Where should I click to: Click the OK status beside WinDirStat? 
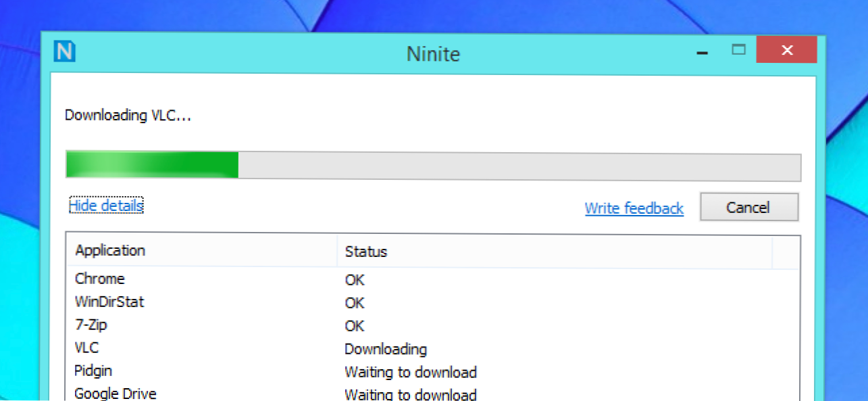[x=355, y=303]
